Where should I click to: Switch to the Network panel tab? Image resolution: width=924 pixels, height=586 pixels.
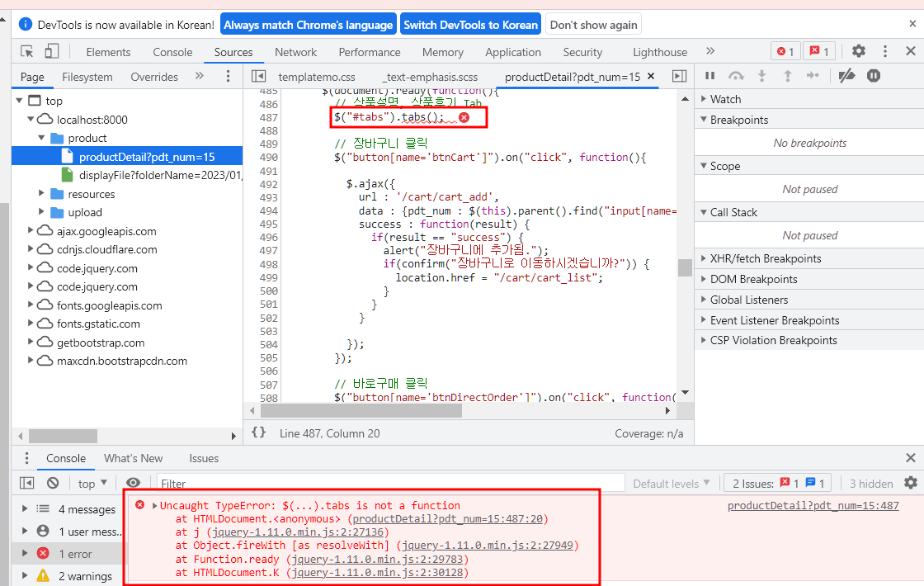296,52
